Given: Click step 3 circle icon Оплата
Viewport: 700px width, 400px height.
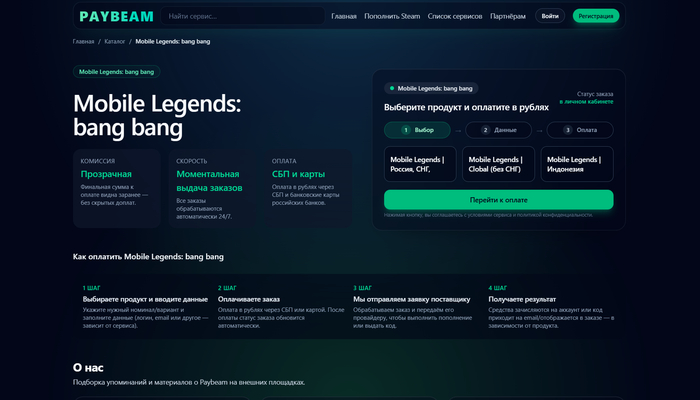Looking at the screenshot, I should click(x=567, y=130).
